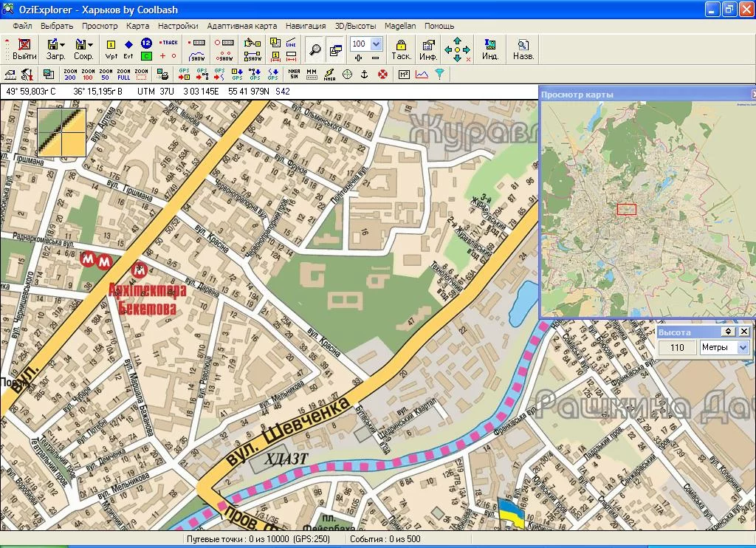This screenshot has height=548, width=756.
Task: Open the Загр. load dropdown arrow
Action: click(x=63, y=45)
